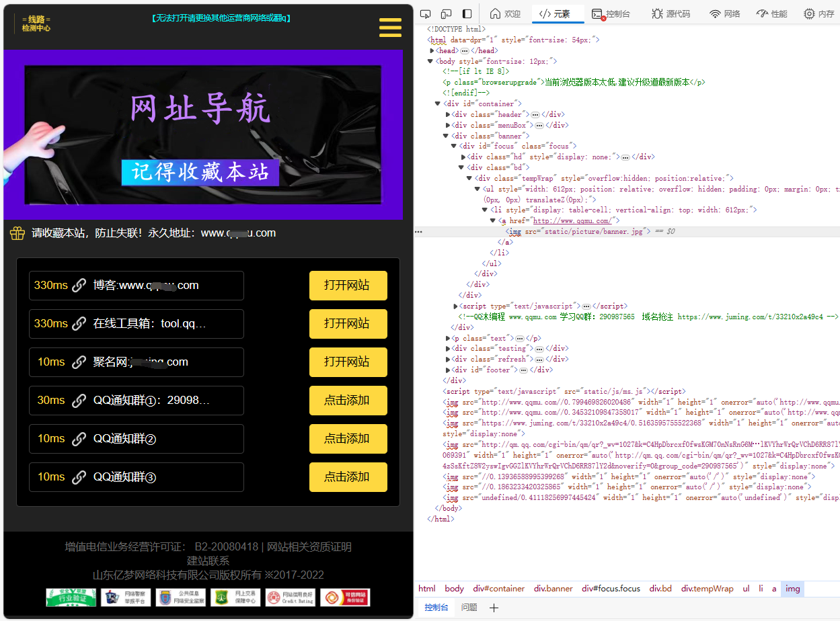Click 点击添加 for QQ通知群②
840x621 pixels.
348,438
